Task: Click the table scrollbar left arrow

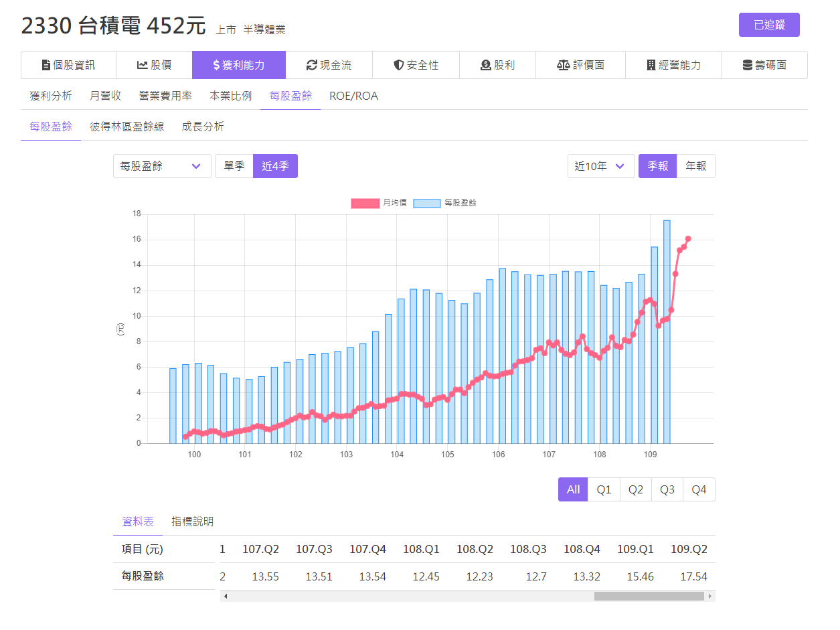Action: point(225,596)
